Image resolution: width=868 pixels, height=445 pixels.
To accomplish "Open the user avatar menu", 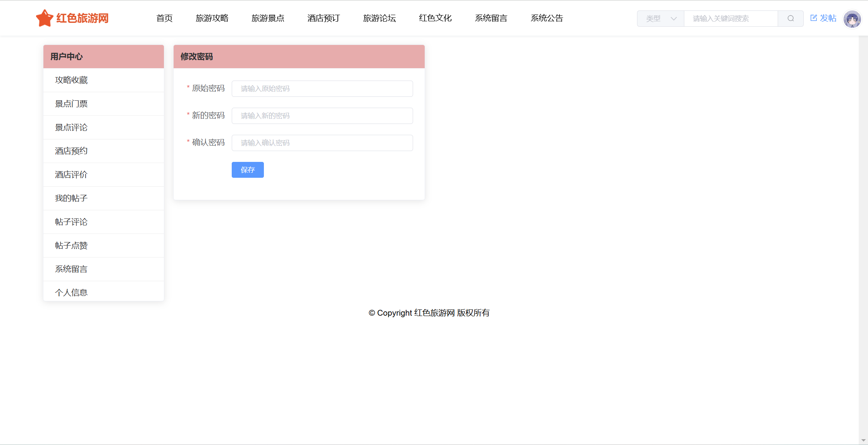I will (852, 19).
